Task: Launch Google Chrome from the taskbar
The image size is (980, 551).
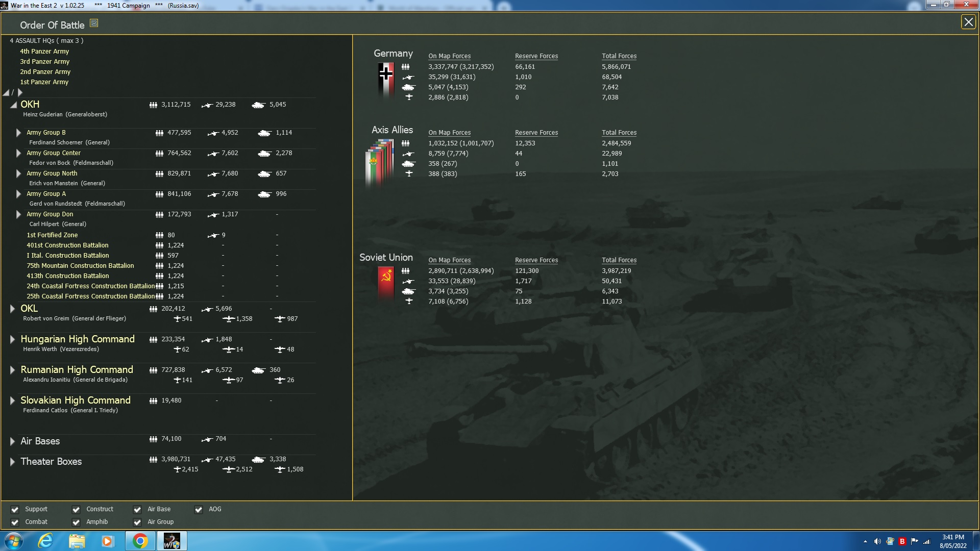Action: (x=140, y=541)
